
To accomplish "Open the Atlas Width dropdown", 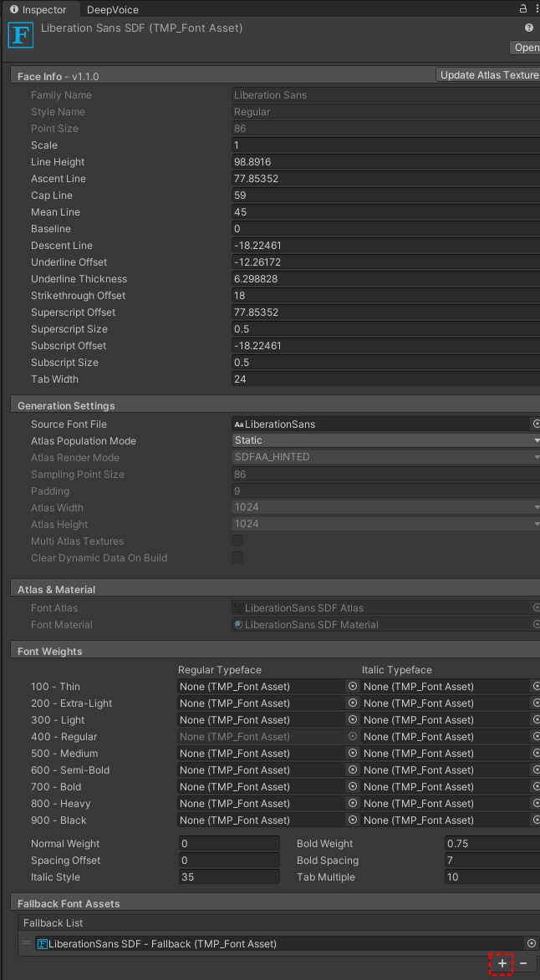I will tap(385, 507).
